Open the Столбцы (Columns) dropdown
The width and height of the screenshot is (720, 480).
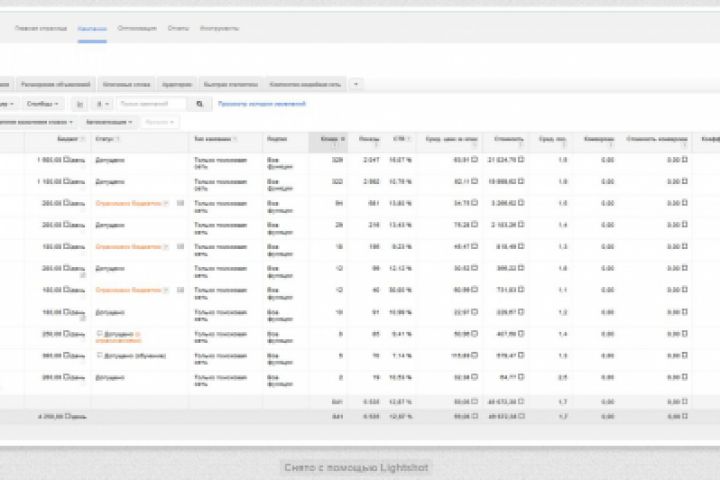[42, 104]
